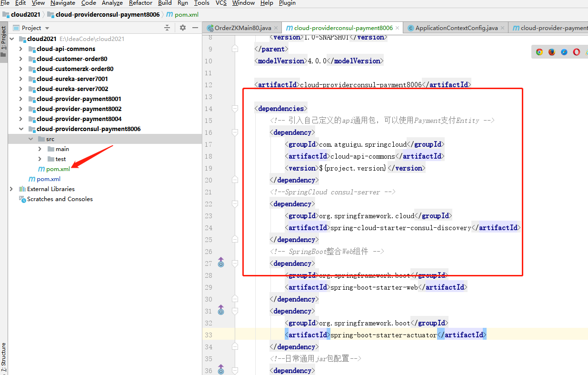
Task: Click gutter dependency icon at line 27
Action: tap(221, 263)
